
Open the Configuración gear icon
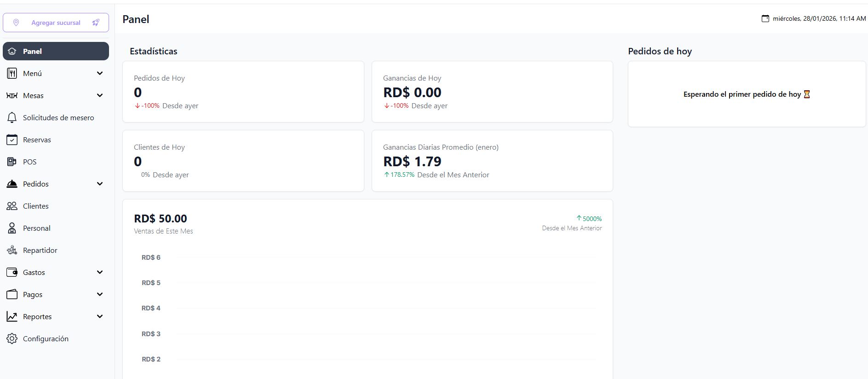12,338
